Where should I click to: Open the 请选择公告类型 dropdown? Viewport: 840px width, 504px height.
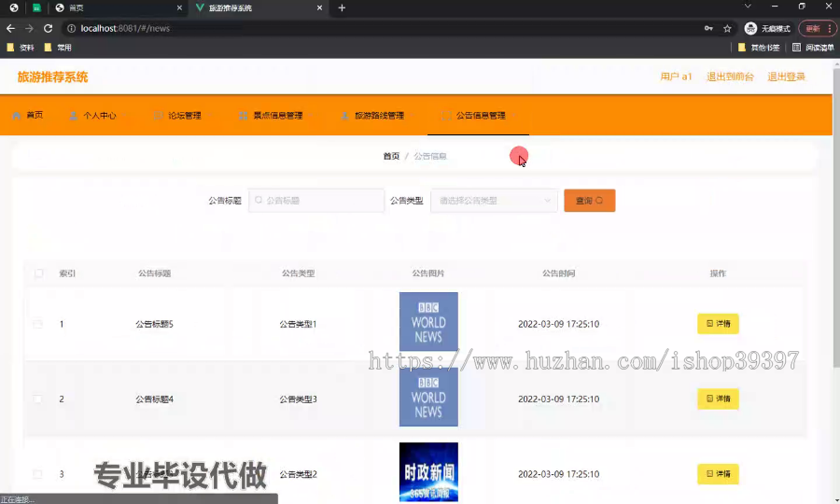494,201
